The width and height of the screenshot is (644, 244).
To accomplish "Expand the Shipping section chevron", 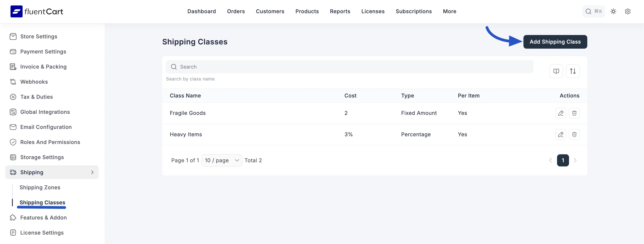I will pos(92,172).
